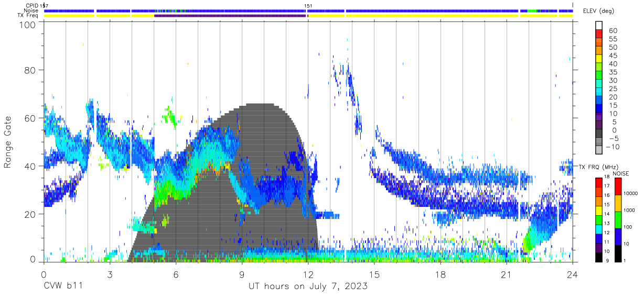This screenshot has height=297, width=644.
Task: Click the green section of the top Noise strip
Action: (533, 10)
